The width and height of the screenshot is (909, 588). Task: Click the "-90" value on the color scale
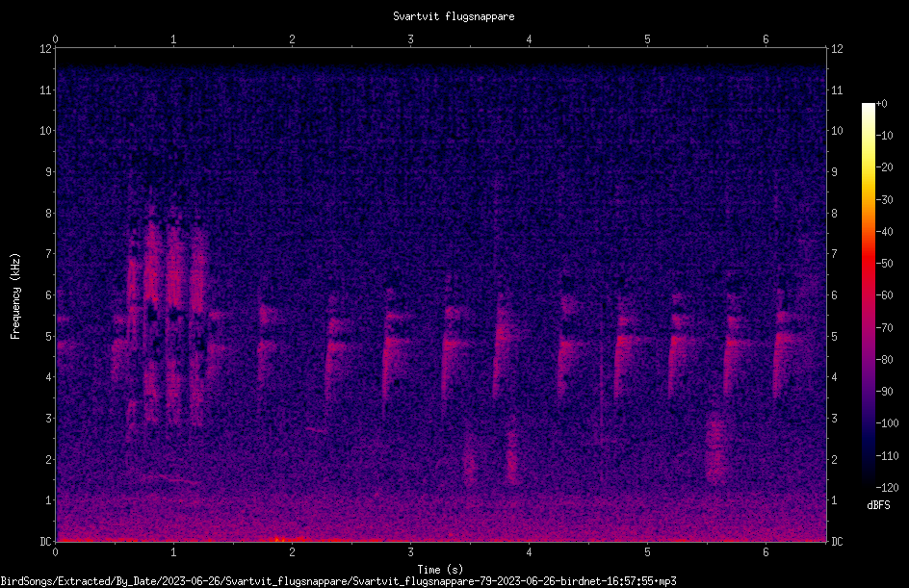coord(884,391)
